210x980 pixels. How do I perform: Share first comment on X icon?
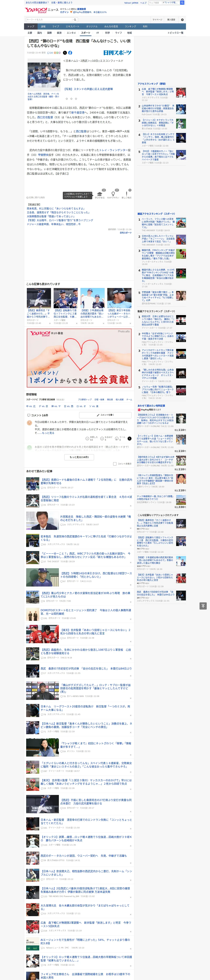point(130,439)
